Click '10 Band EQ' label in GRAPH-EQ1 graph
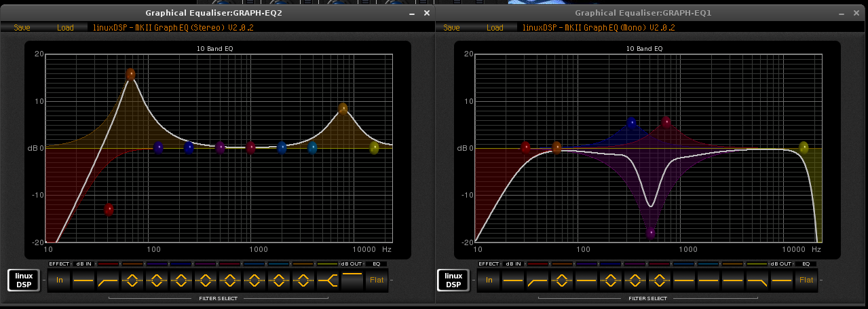The image size is (868, 309). [644, 49]
